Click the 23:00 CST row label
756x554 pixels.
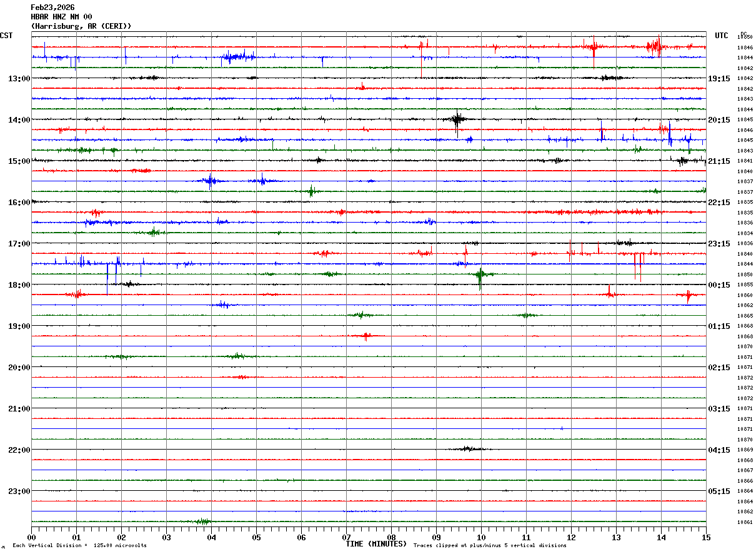point(19,491)
